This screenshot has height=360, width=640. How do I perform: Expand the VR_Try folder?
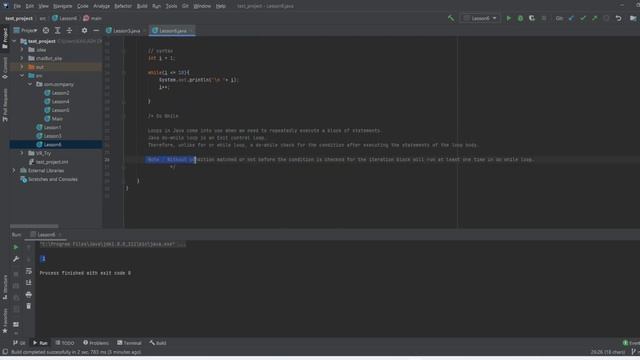(22, 153)
